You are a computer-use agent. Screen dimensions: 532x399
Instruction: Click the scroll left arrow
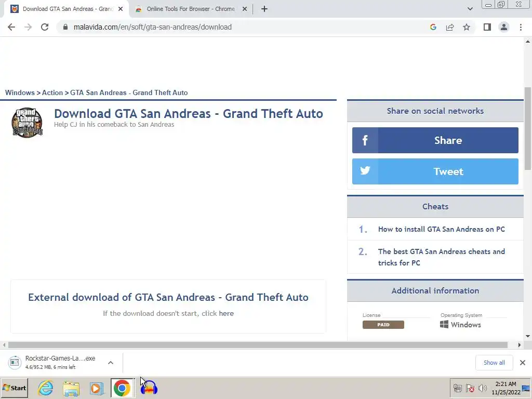(x=4, y=345)
